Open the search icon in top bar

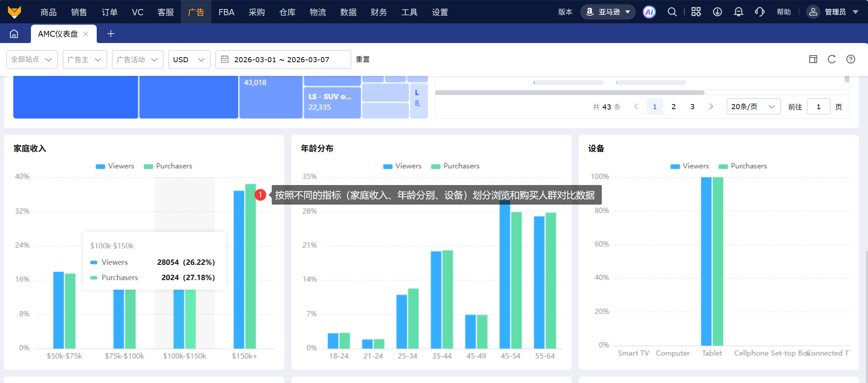pos(672,12)
